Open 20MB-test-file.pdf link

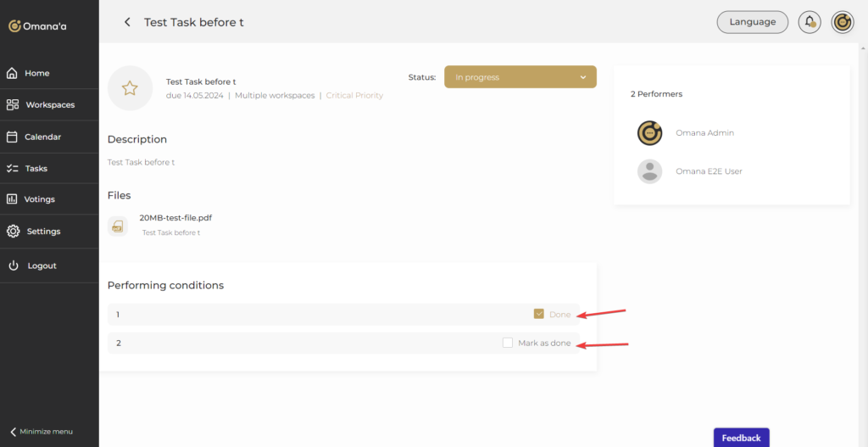pyautogui.click(x=175, y=218)
